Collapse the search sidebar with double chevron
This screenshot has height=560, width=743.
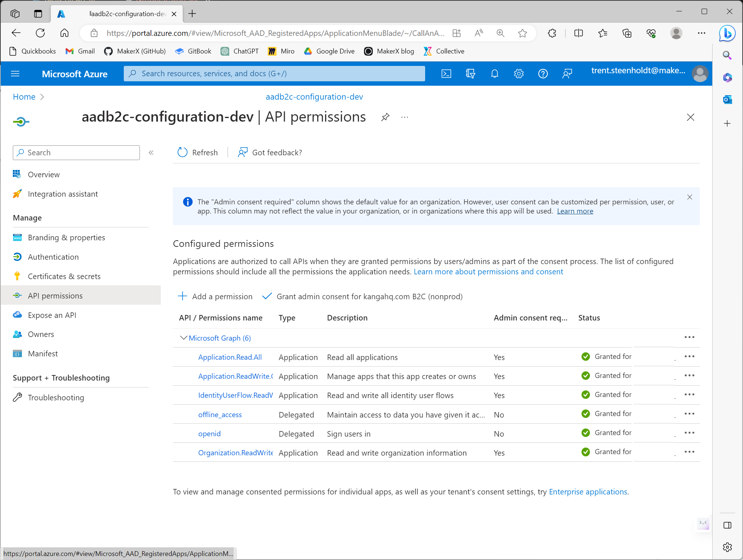click(x=151, y=153)
